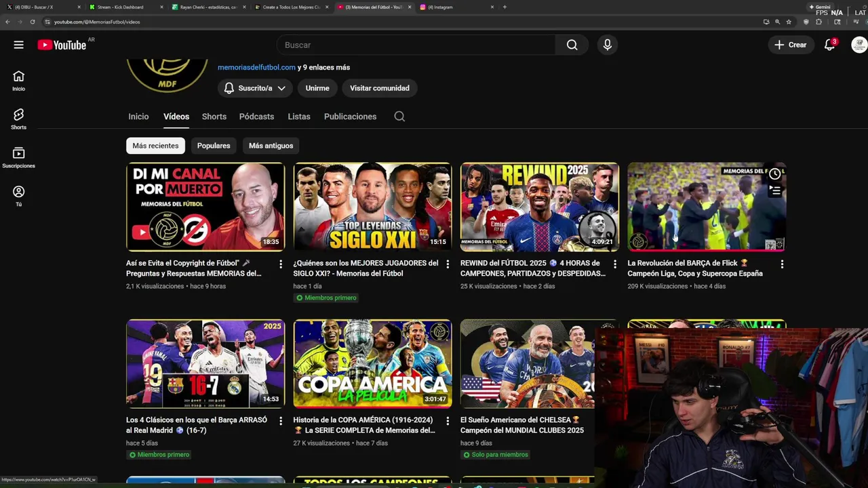Open the YouTube hamburger guide menu
This screenshot has width=868, height=488.
click(x=18, y=45)
